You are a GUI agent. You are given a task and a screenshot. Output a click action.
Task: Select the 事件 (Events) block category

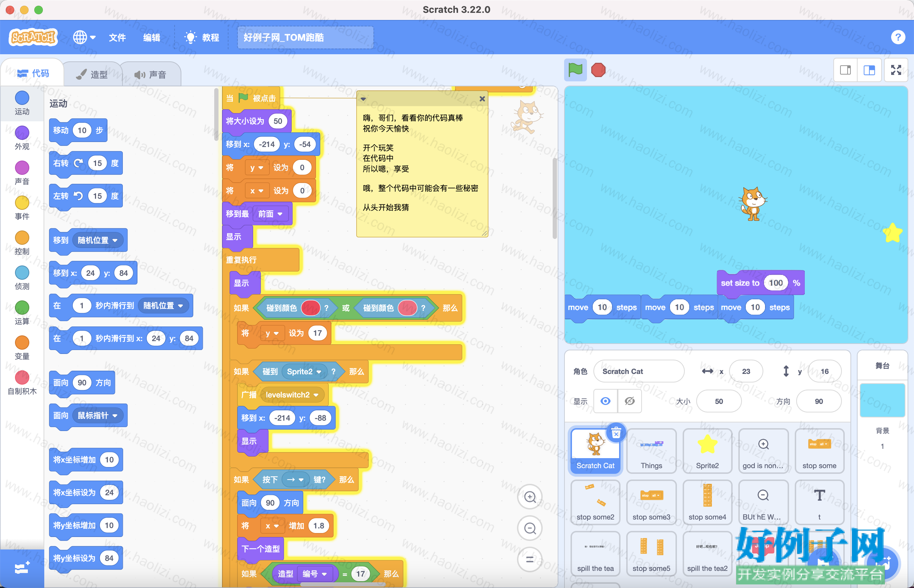click(22, 208)
